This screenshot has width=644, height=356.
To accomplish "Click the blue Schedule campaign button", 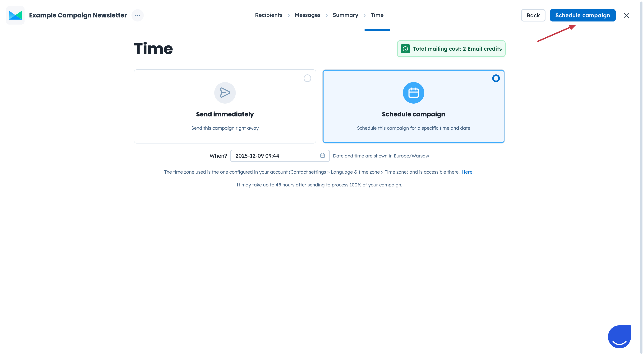I will pos(582,15).
